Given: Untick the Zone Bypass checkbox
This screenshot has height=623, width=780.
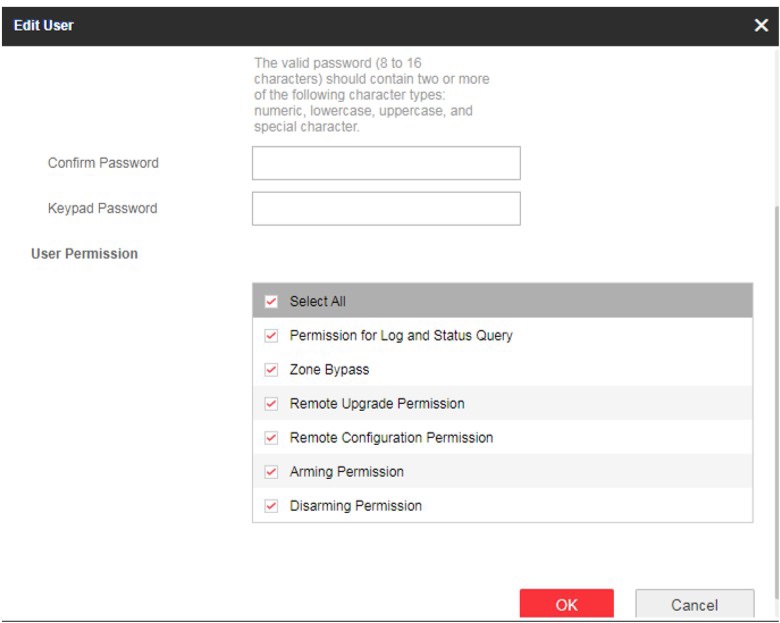Looking at the screenshot, I should (x=271, y=370).
